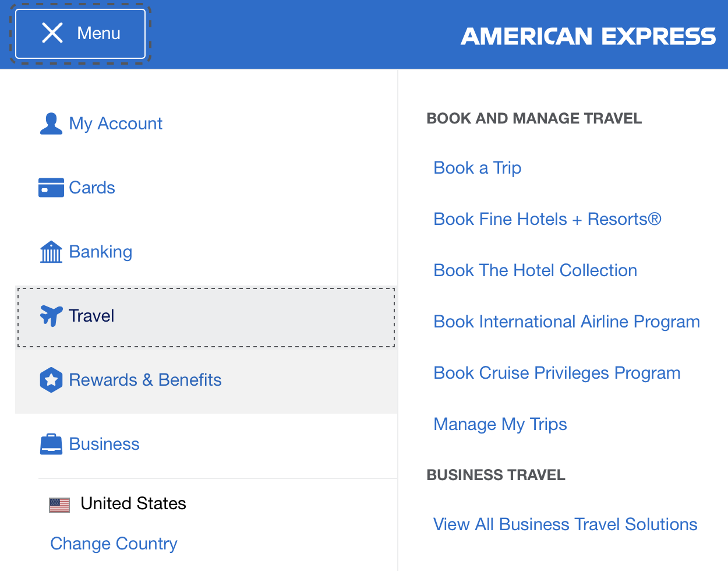
Task: View All Business Travel Solutions
Action: 565,524
